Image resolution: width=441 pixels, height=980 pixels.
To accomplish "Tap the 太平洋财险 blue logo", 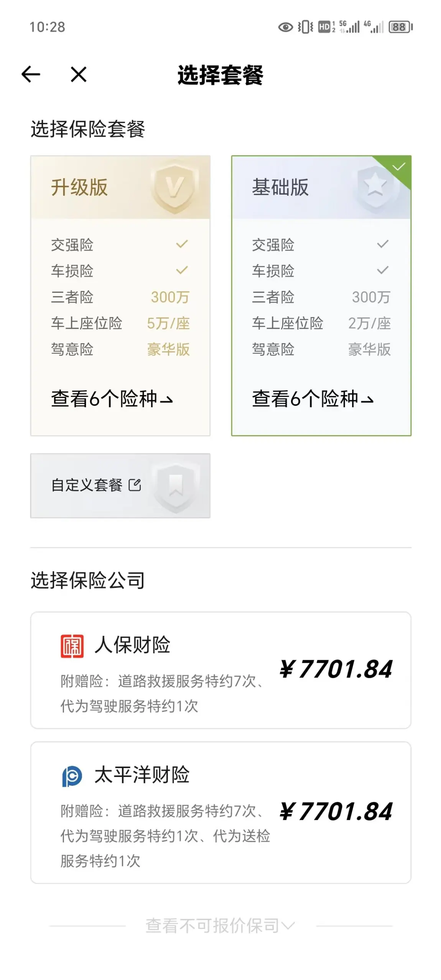I will click(x=72, y=776).
